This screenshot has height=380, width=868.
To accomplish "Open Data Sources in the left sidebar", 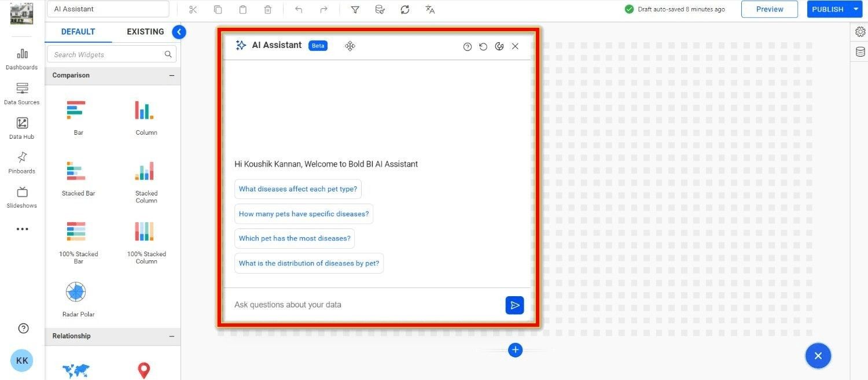I will click(22, 94).
